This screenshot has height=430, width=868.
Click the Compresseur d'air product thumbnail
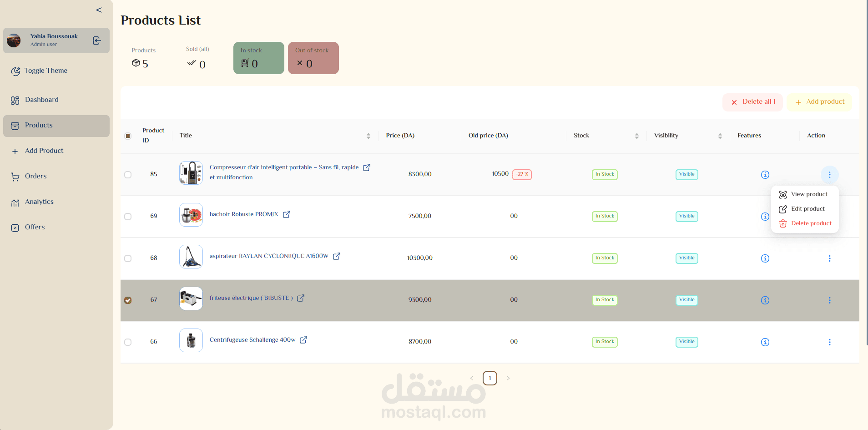pos(191,173)
